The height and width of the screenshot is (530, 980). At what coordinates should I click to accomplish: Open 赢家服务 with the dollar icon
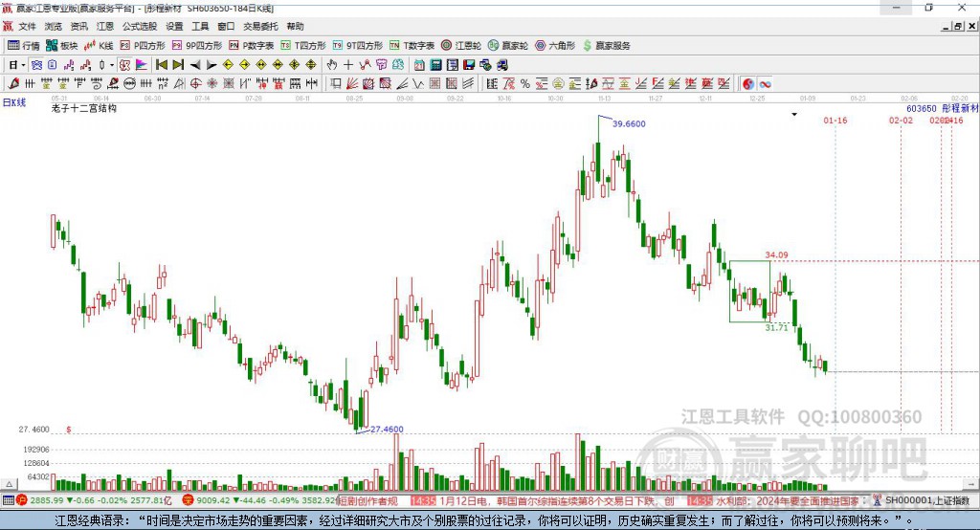pos(606,46)
